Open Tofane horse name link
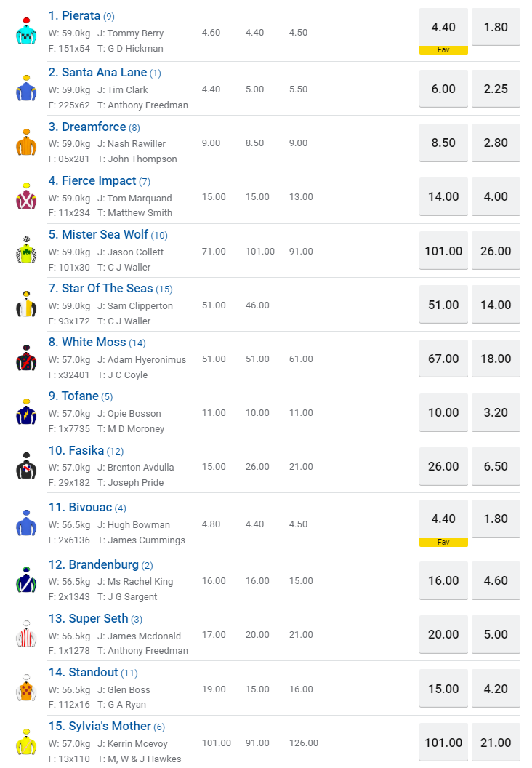 coord(80,396)
